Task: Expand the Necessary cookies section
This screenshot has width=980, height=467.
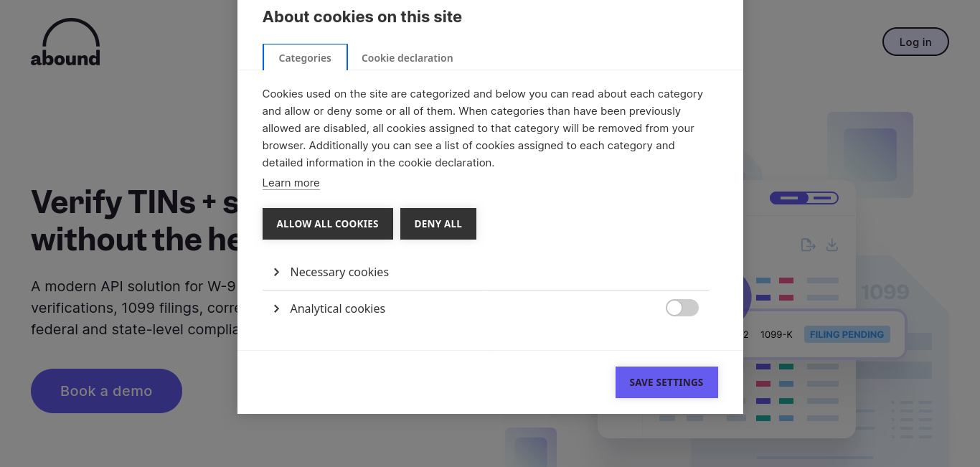Action: click(x=339, y=273)
